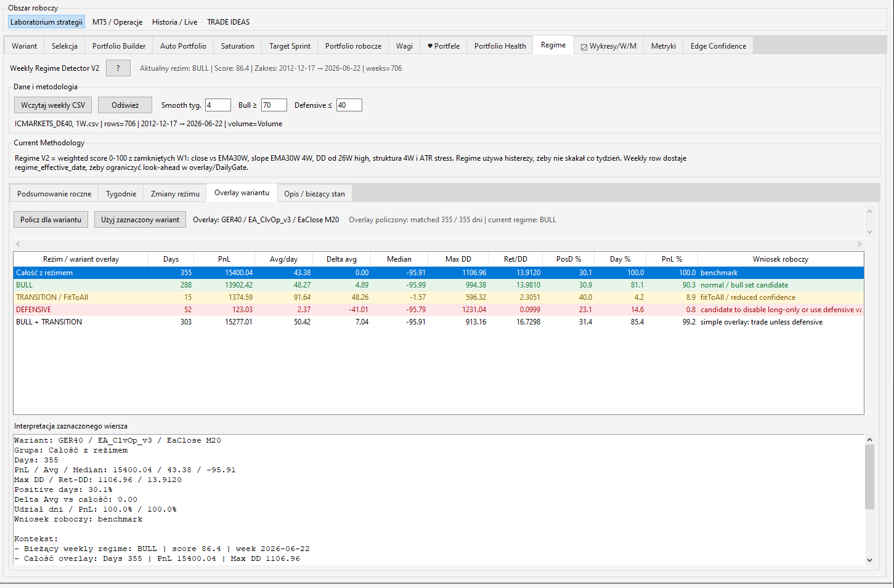View the Zmiany reżimu sub-tab
This screenshot has height=588, width=894.
[175, 194]
